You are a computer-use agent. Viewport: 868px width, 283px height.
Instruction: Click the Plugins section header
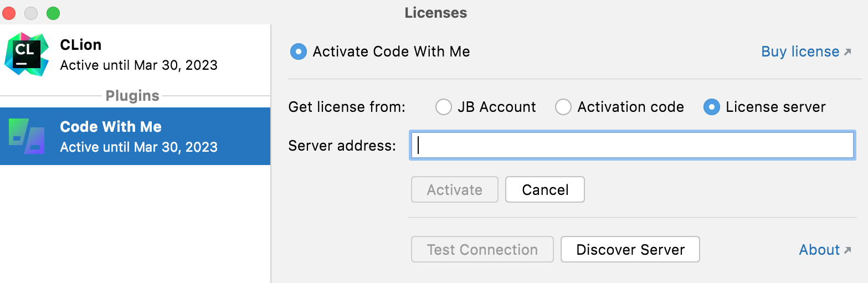[x=132, y=96]
